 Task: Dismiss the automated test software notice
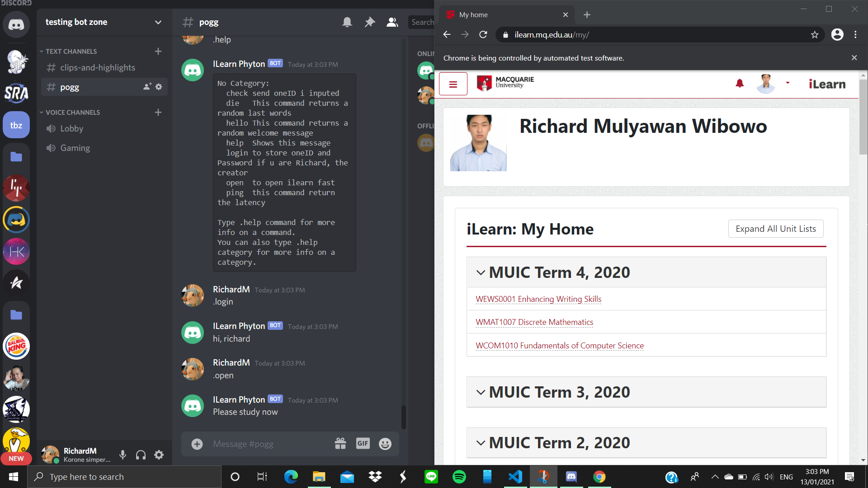pos(854,57)
